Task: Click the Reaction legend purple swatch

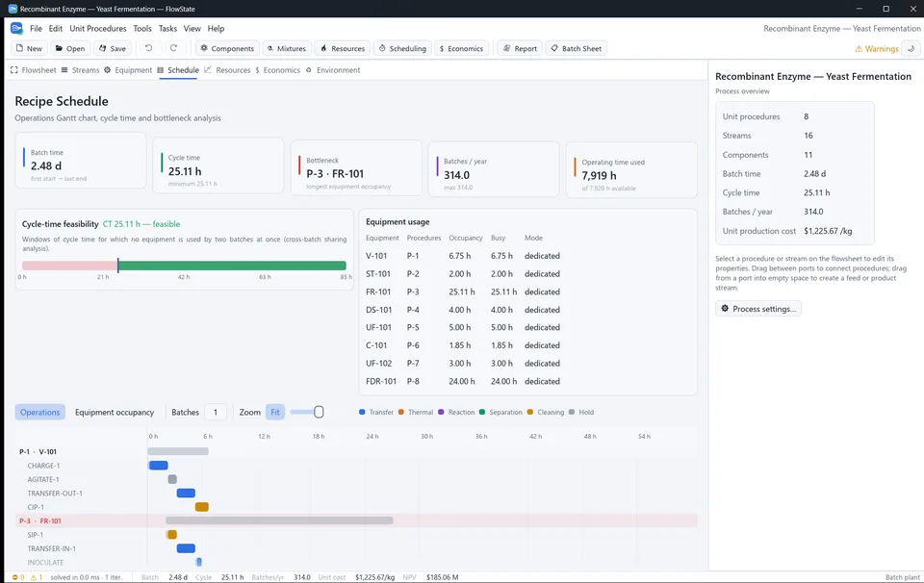Action: (x=441, y=412)
